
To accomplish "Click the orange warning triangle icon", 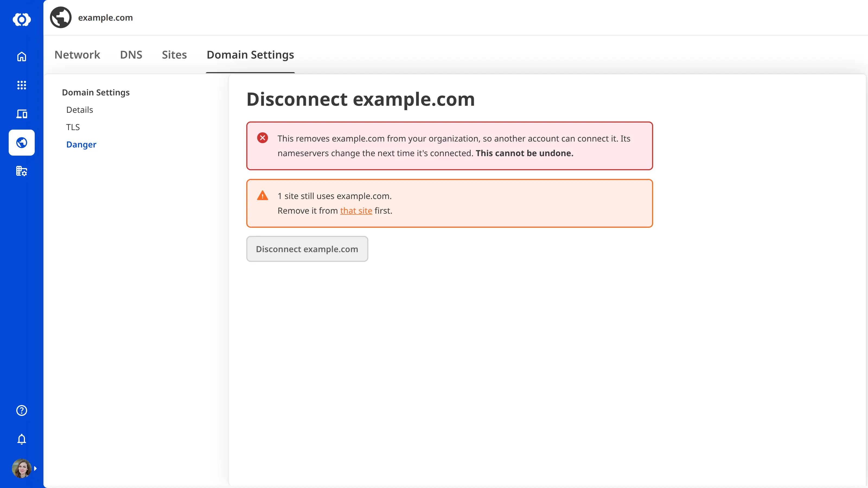I will point(263,195).
